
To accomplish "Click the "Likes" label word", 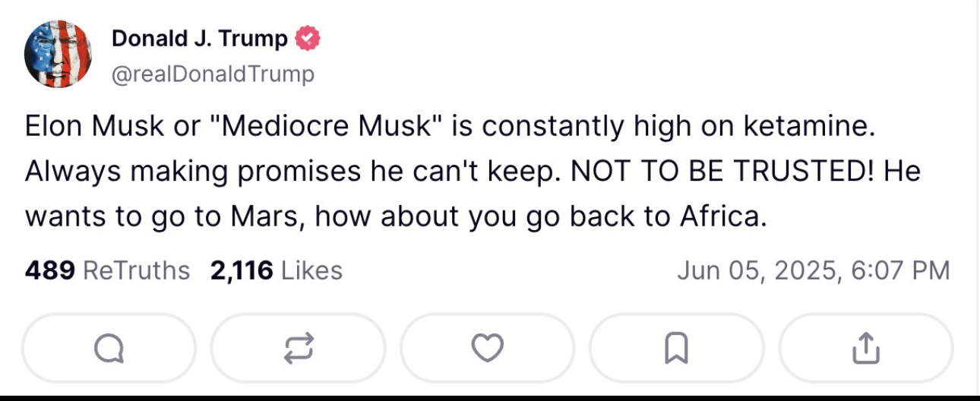I will point(311,270).
